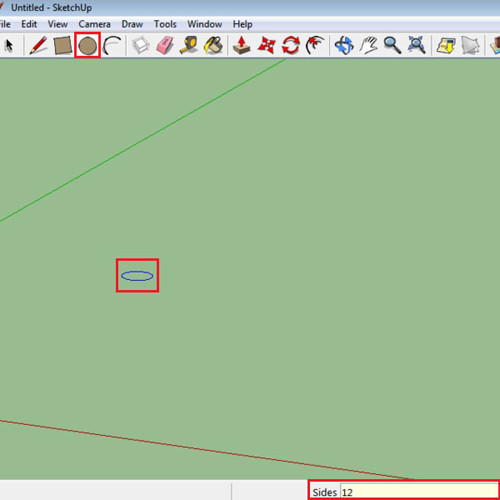Screen dimensions: 500x500
Task: Select the pink Eraser tool
Action: pyautogui.click(x=165, y=45)
